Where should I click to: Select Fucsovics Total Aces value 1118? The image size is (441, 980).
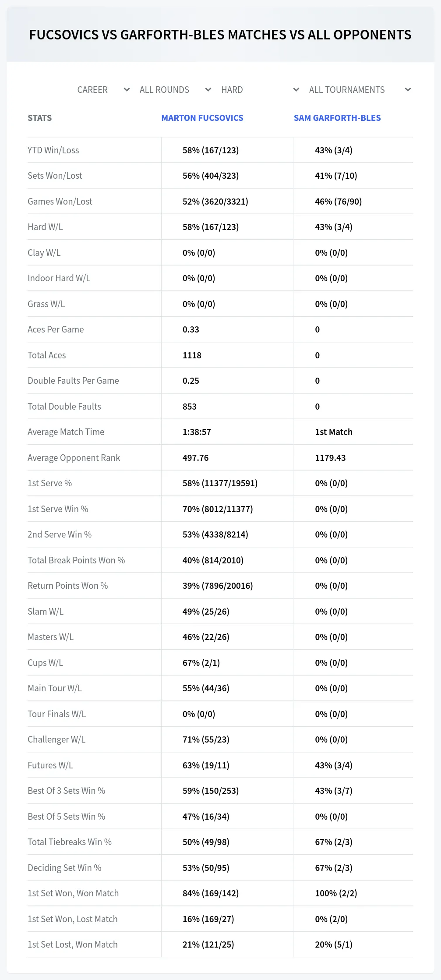192,355
